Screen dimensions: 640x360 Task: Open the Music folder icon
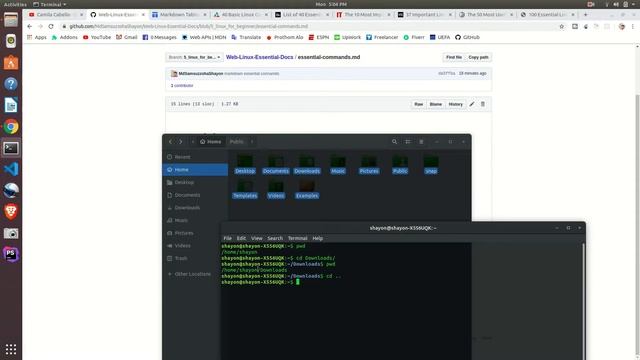click(338, 164)
